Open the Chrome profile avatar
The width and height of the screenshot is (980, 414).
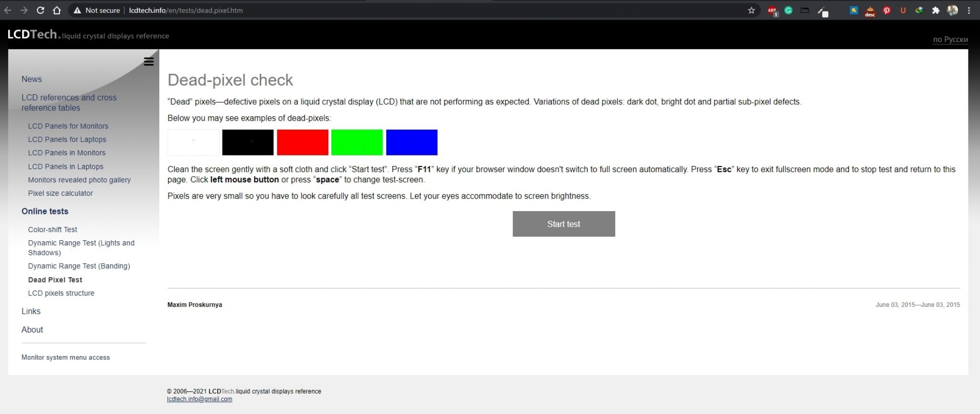point(952,10)
